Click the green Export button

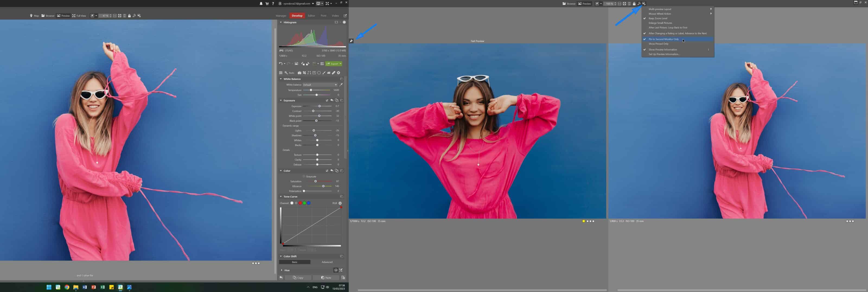click(x=333, y=64)
